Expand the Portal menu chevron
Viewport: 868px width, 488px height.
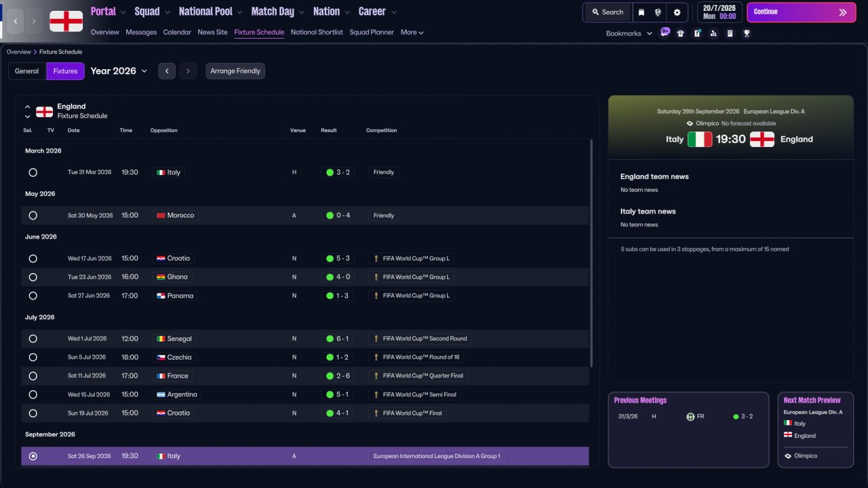click(x=123, y=12)
